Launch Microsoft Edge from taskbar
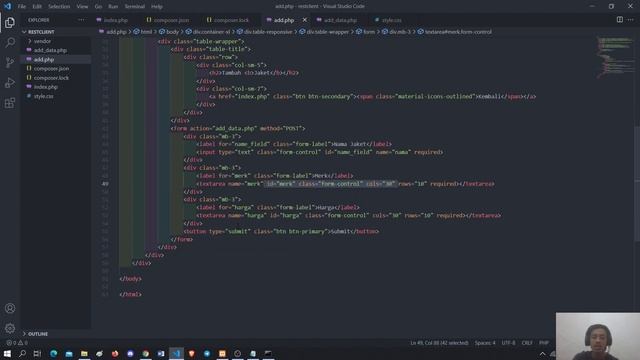Screen dimensions: 640x360 53,353
